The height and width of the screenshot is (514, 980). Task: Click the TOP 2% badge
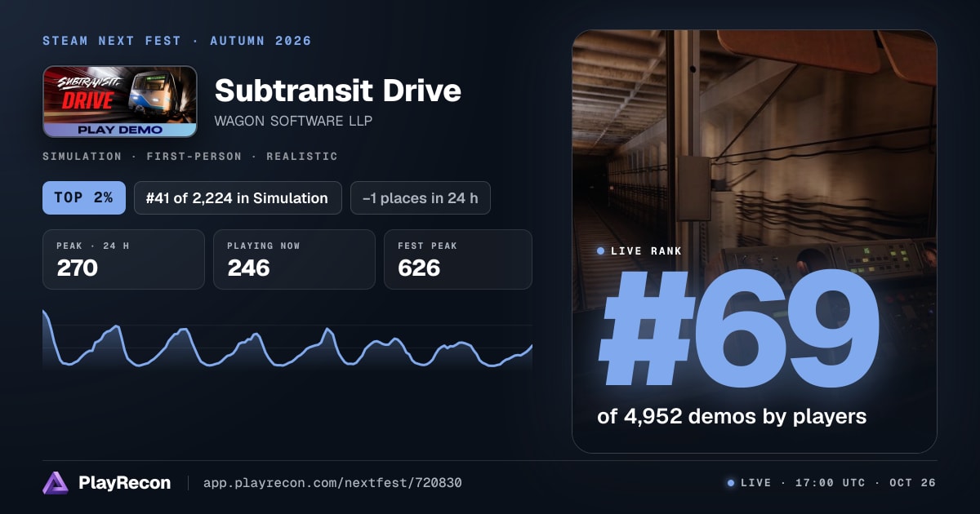click(x=84, y=197)
